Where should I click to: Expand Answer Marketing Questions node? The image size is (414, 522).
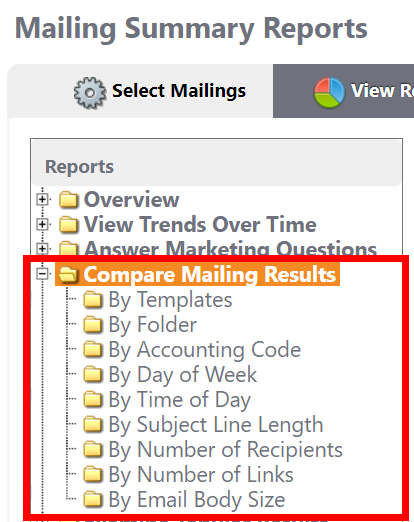click(x=42, y=249)
